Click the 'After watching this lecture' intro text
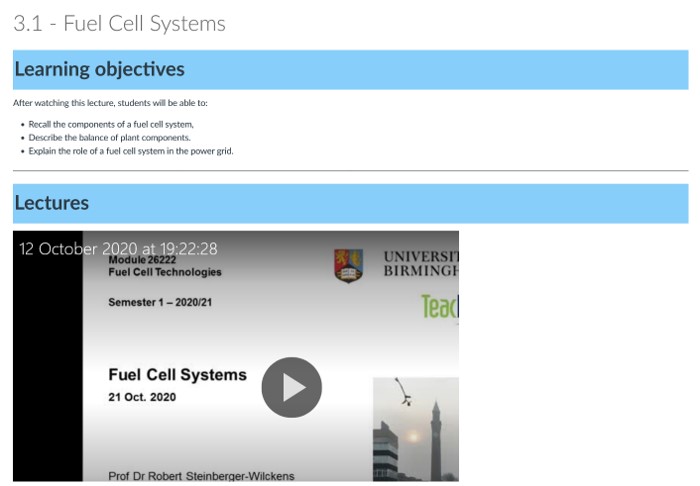Screen dimensions: 700x486 point(110,103)
